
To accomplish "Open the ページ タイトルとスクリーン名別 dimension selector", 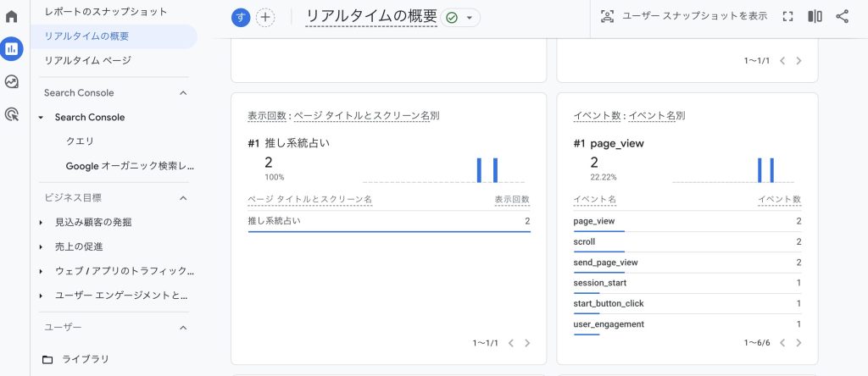I will tap(366, 116).
